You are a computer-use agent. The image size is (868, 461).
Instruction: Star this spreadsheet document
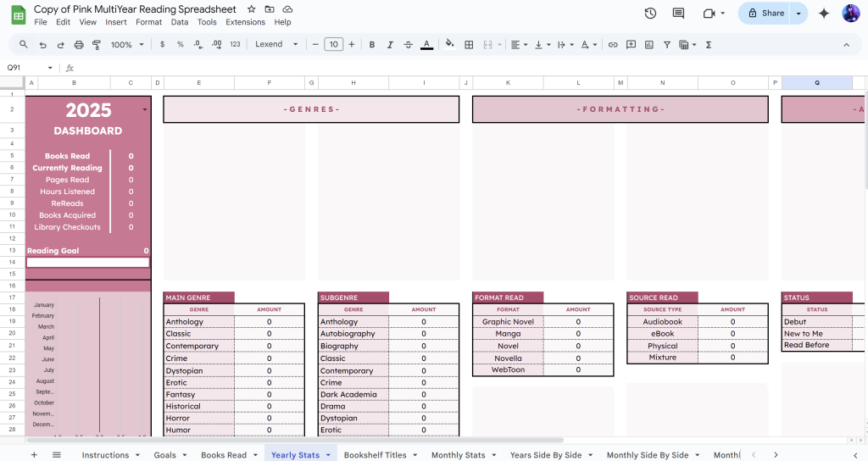click(251, 9)
